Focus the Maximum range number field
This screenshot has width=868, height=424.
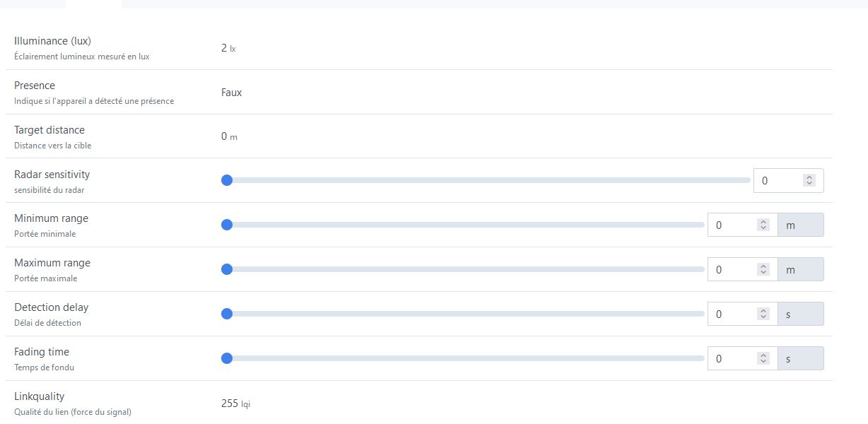pos(742,269)
